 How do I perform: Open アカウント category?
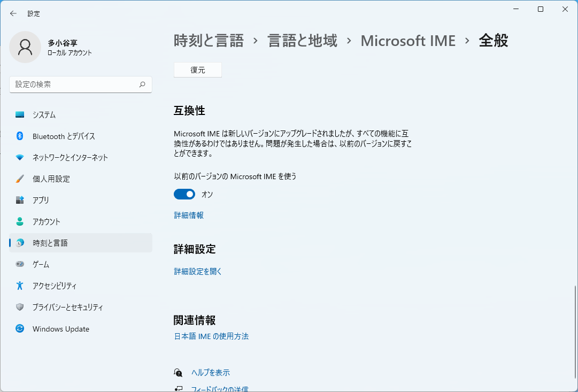(x=81, y=221)
